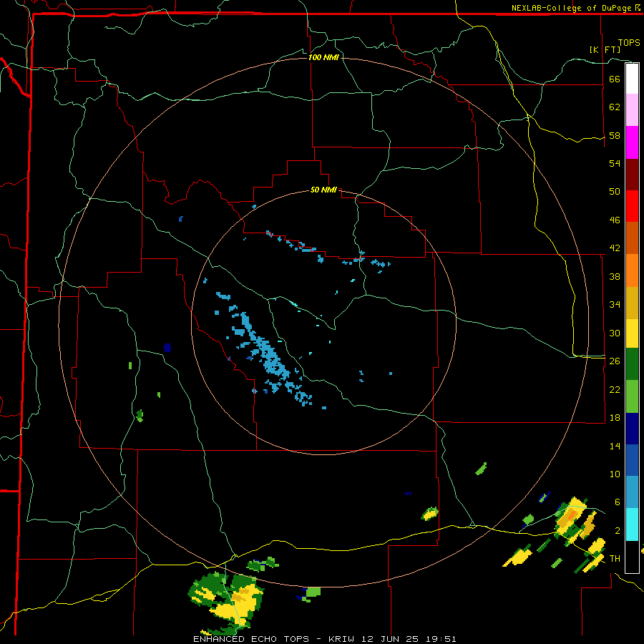
Task: Click the 66 value on legend scale
Action: (x=615, y=79)
